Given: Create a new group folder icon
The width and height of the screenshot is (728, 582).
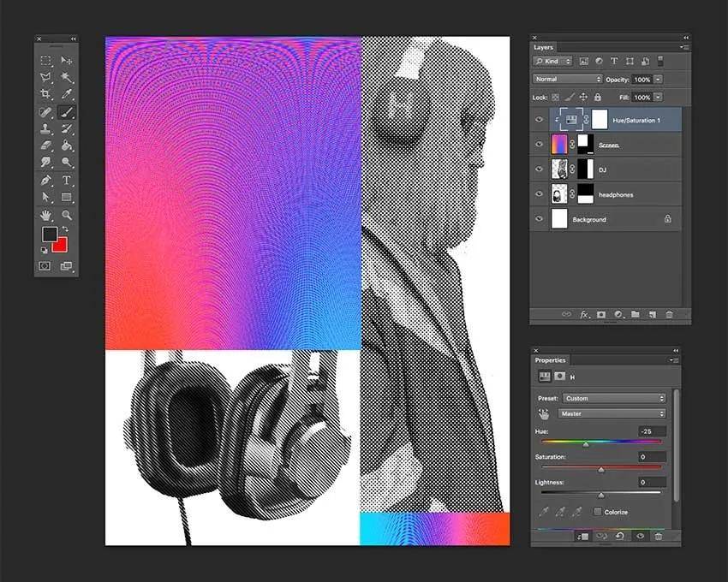Looking at the screenshot, I should point(636,314).
